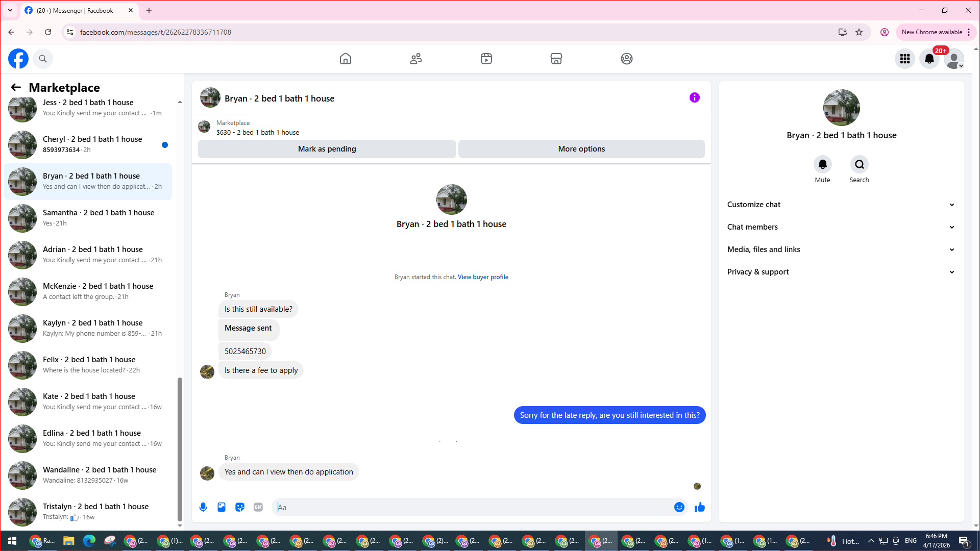Expand the Chat members section
This screenshot has width=980, height=551.
tap(841, 227)
